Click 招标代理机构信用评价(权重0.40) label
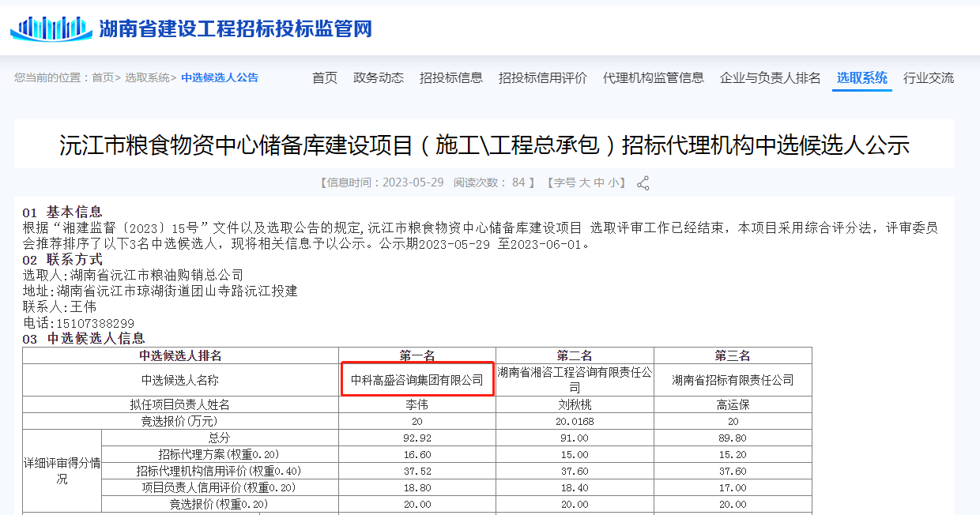This screenshot has height=515, width=980. [219, 471]
